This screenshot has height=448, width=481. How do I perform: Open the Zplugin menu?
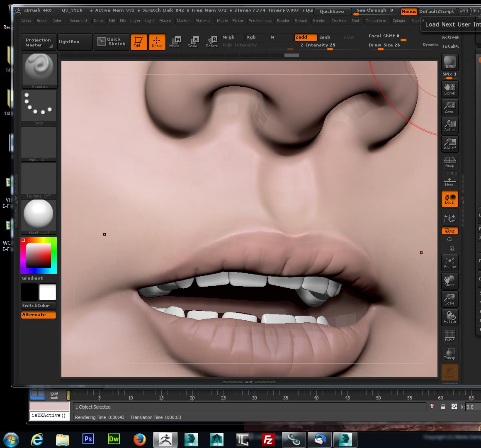[398, 21]
